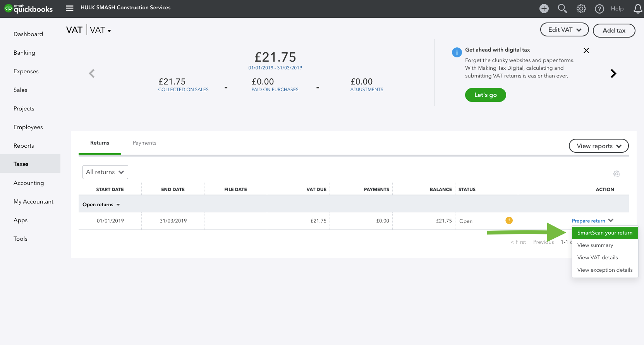Image resolution: width=644 pixels, height=345 pixels.
Task: Click the Help text in header
Action: pos(617,9)
